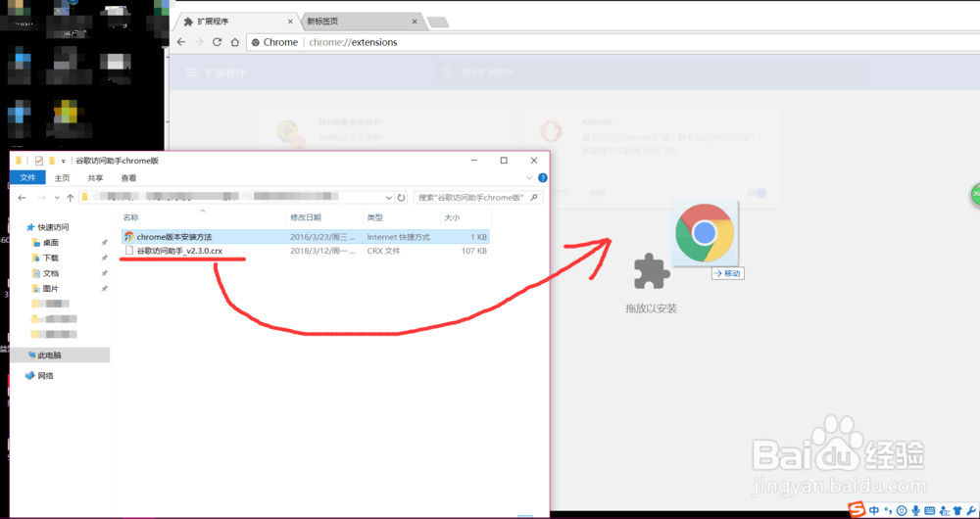Open the Sogou soft keyboard icon
Viewport: 980px width, 519px height.
coord(929,510)
